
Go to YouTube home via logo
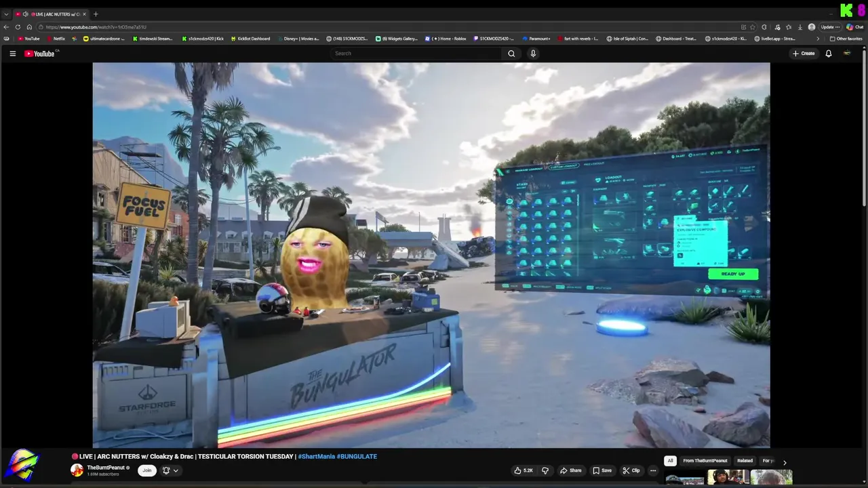[39, 54]
